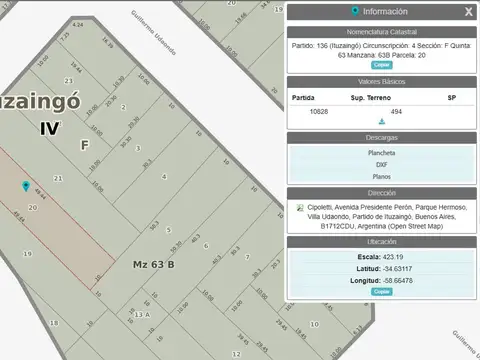The height and width of the screenshot is (360, 480).
Task: Click the Dirección section header
Action: (382, 193)
